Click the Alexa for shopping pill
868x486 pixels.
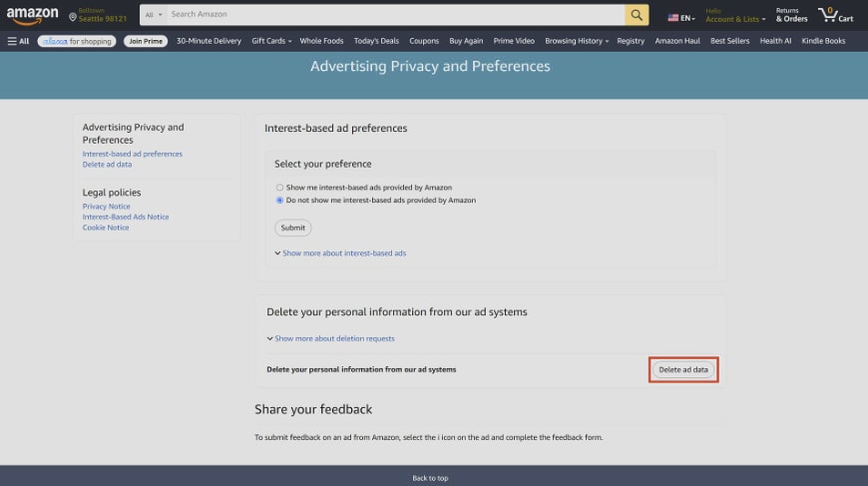coord(77,41)
